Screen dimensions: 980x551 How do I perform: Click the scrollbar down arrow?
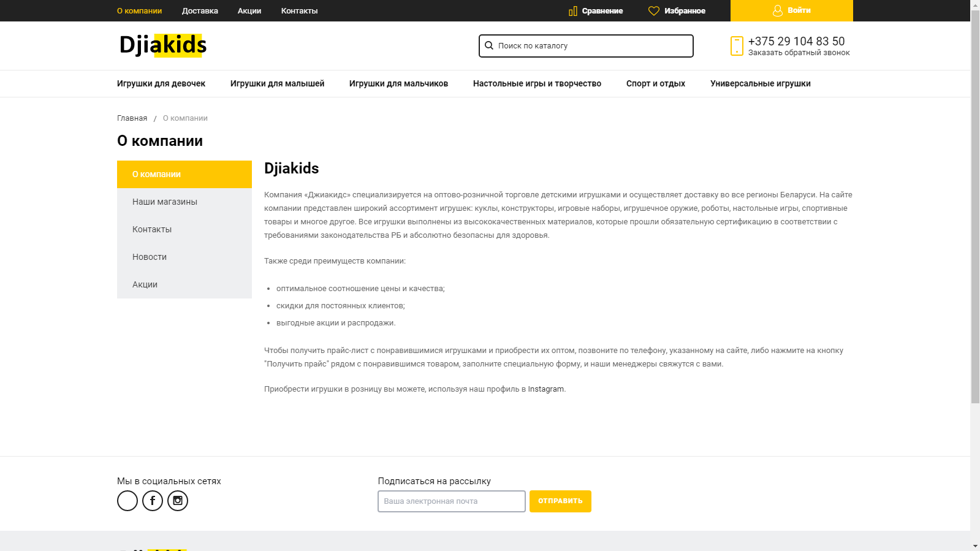975,546
